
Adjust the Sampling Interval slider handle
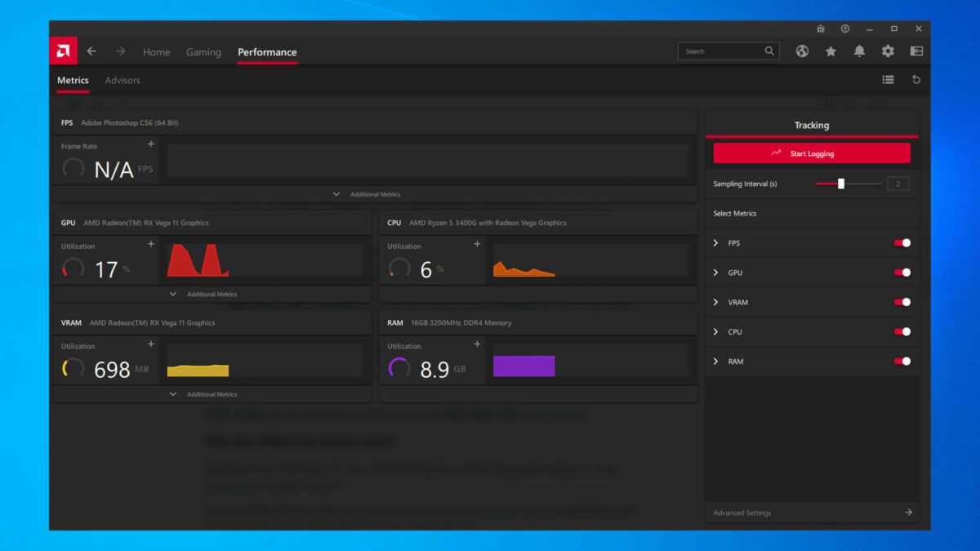click(x=841, y=184)
